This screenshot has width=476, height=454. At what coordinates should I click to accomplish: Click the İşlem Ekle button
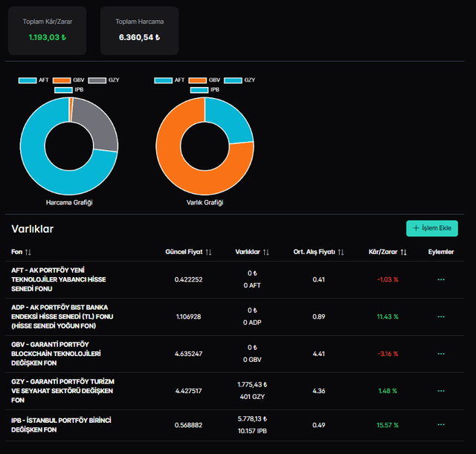click(432, 228)
